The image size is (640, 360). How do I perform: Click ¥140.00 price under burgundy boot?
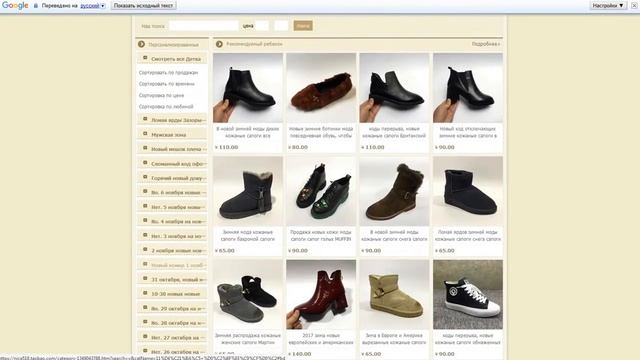point(300,354)
